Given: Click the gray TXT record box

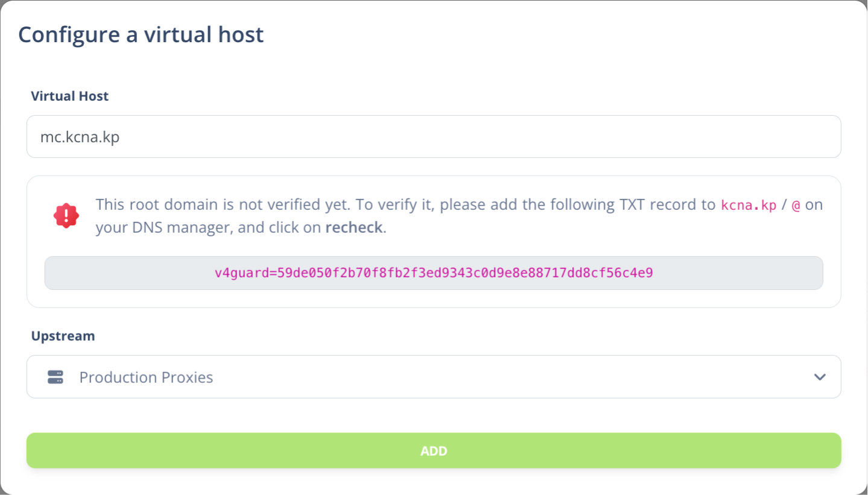Looking at the screenshot, I should pos(434,273).
